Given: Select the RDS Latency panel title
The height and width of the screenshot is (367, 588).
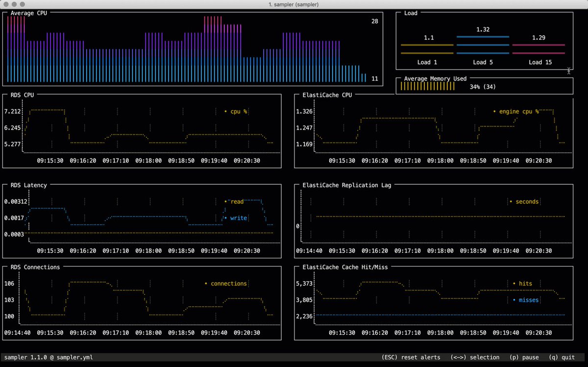Looking at the screenshot, I should [x=29, y=185].
